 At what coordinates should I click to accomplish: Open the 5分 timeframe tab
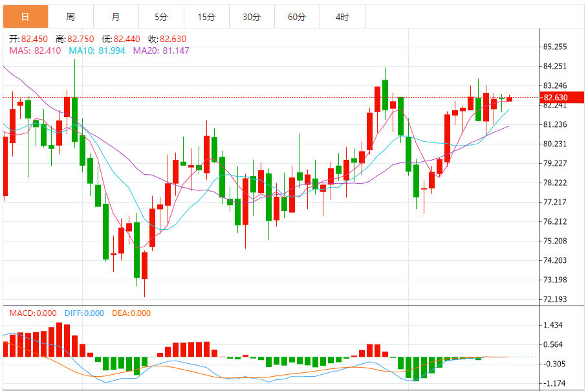tap(161, 17)
